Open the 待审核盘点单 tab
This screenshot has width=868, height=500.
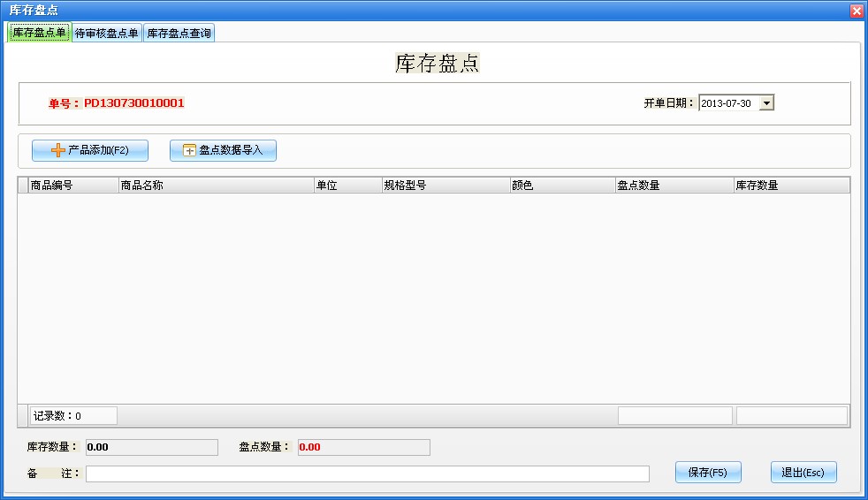pos(107,34)
